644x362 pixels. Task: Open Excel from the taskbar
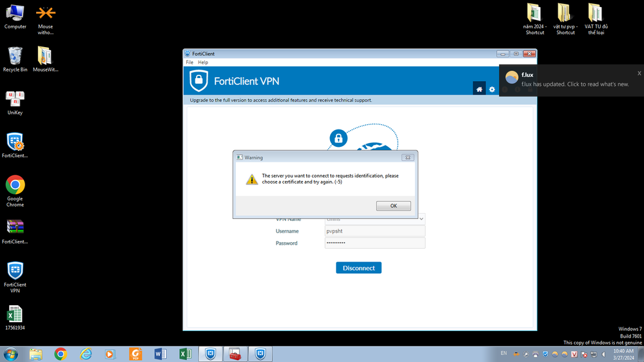pyautogui.click(x=185, y=354)
